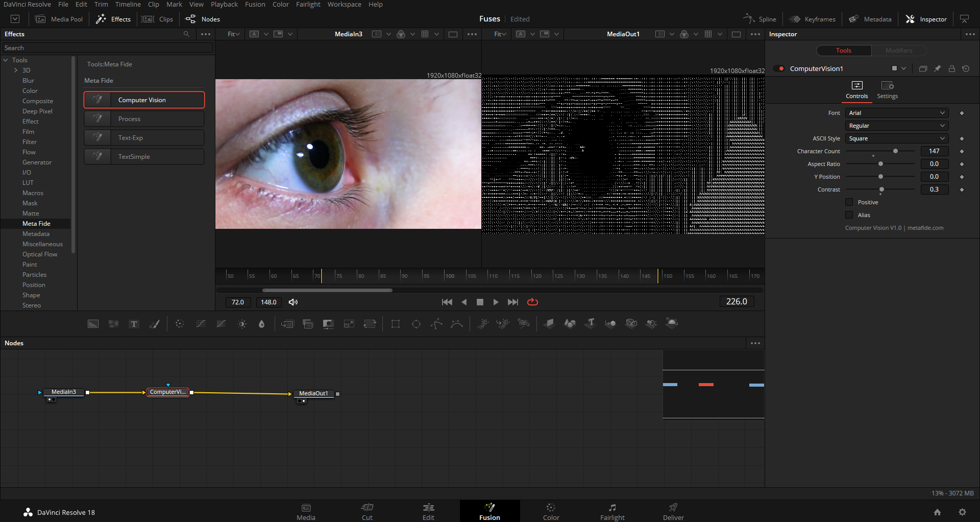The image size is (980, 522).
Task: Add a Merge tool from the toolbar
Action: coord(287,324)
